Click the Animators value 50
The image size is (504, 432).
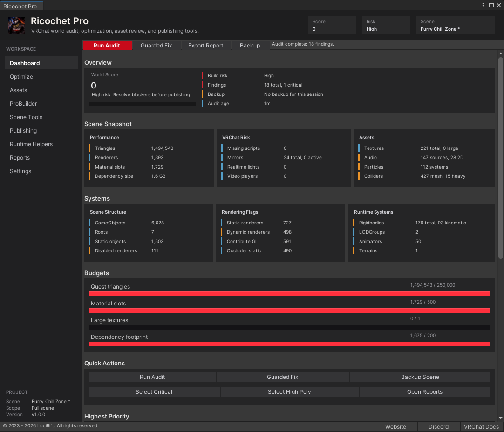tap(418, 241)
